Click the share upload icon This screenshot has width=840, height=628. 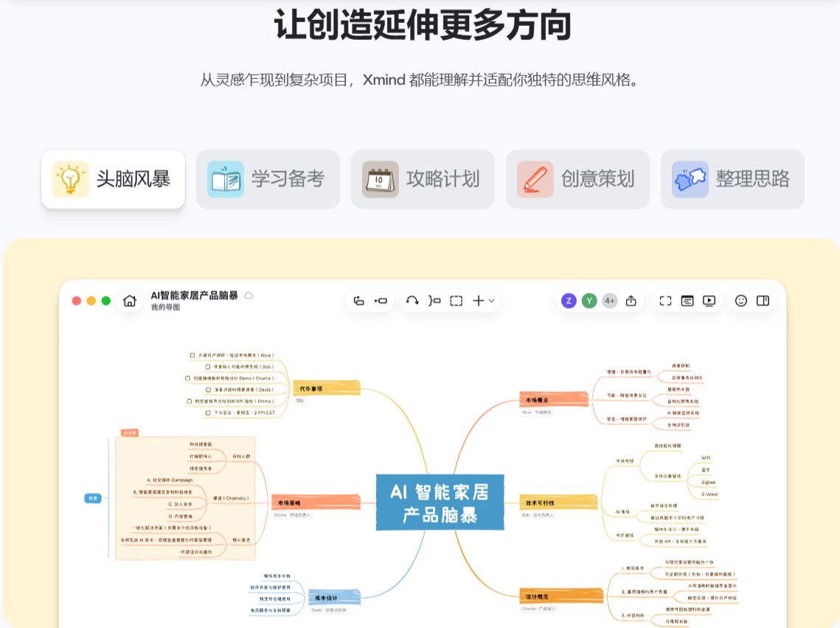631,300
